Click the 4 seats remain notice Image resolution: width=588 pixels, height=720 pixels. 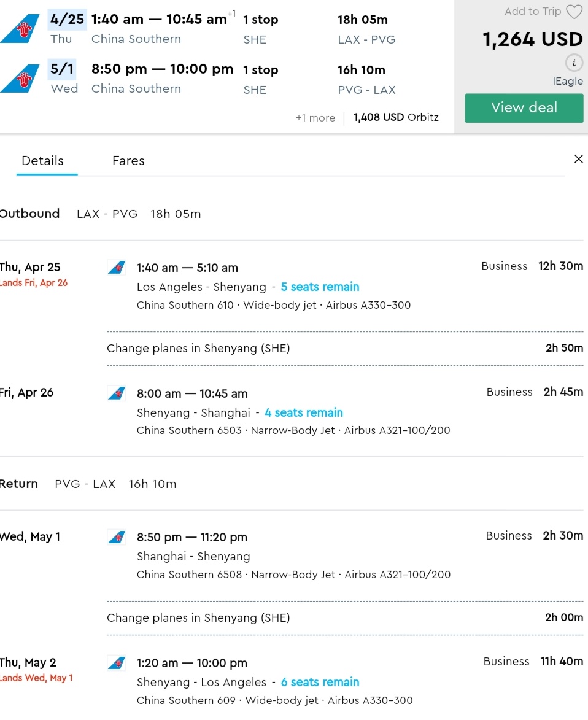304,412
